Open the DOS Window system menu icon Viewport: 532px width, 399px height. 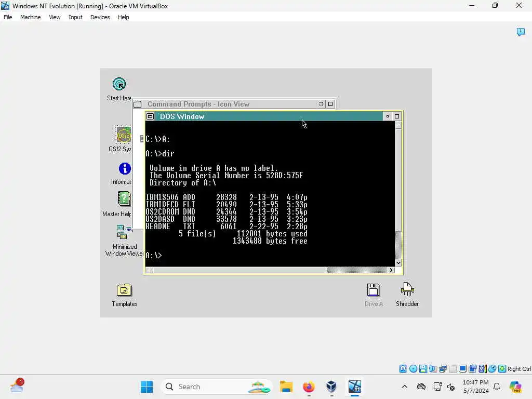(150, 116)
